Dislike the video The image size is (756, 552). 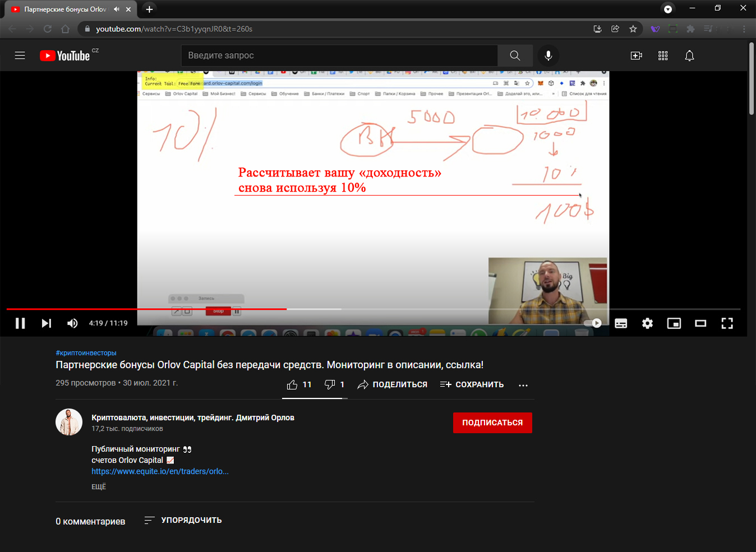tap(334, 384)
